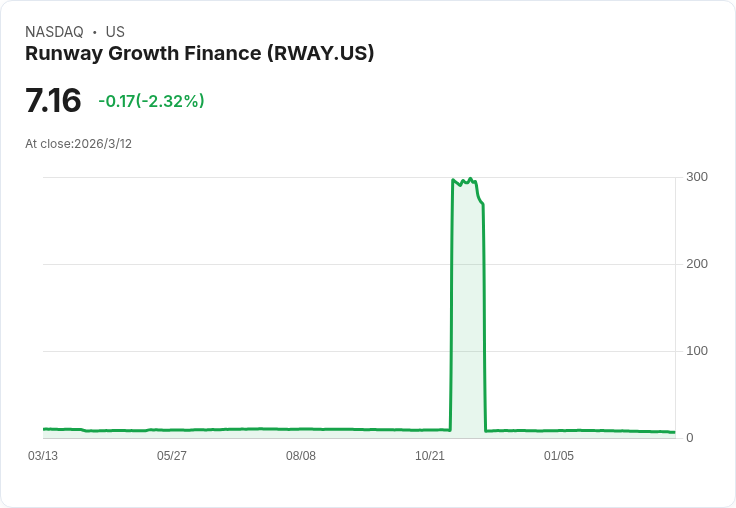
Task: Click the rightmost end of the price line
Action: 674,432
